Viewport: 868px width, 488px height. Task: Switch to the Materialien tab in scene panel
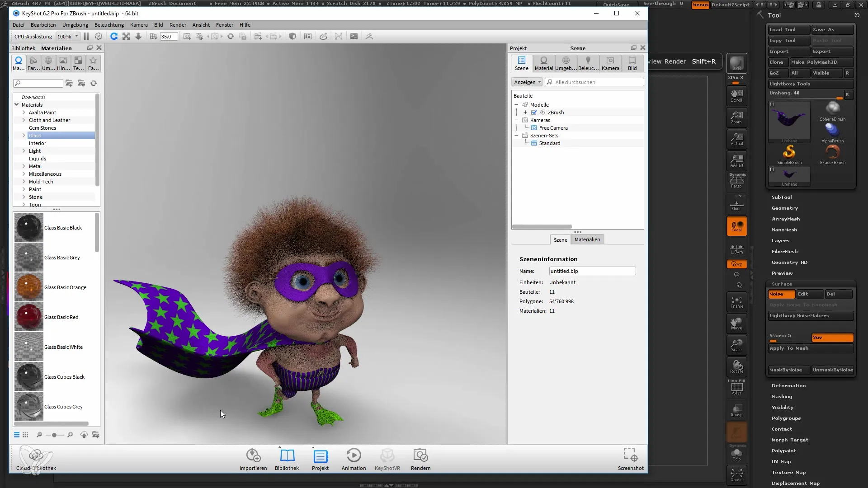587,239
